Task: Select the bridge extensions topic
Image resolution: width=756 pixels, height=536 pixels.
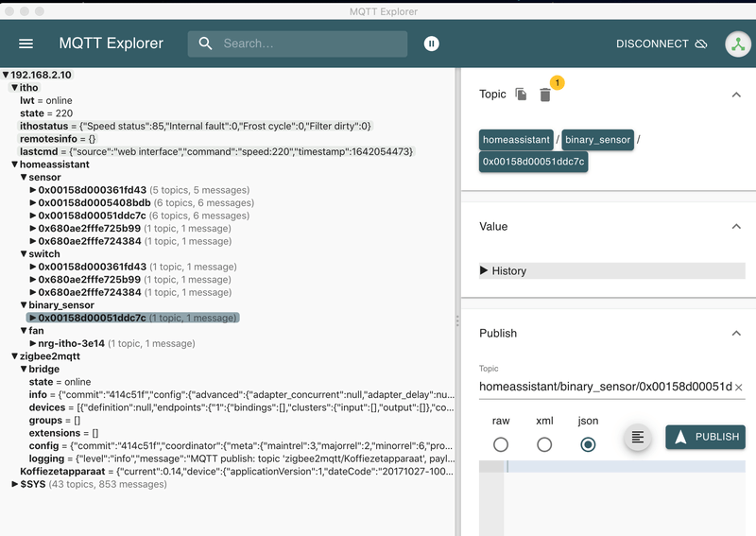Action: pyautogui.click(x=63, y=433)
